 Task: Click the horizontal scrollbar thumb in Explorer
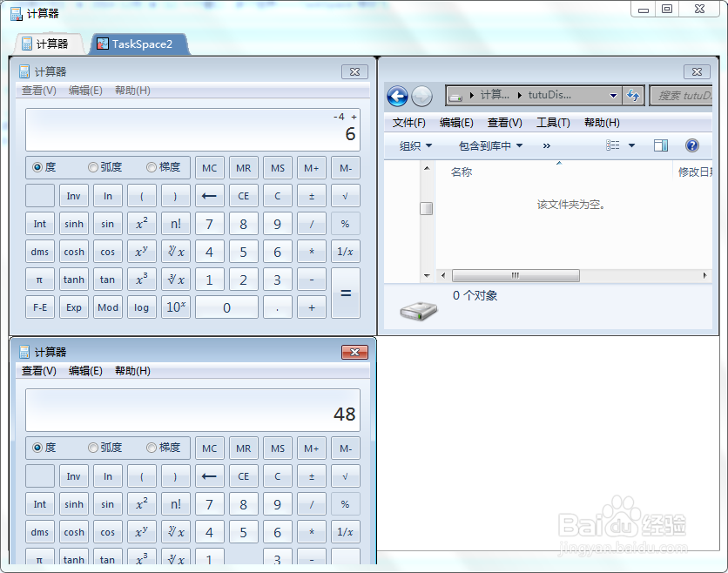point(516,275)
